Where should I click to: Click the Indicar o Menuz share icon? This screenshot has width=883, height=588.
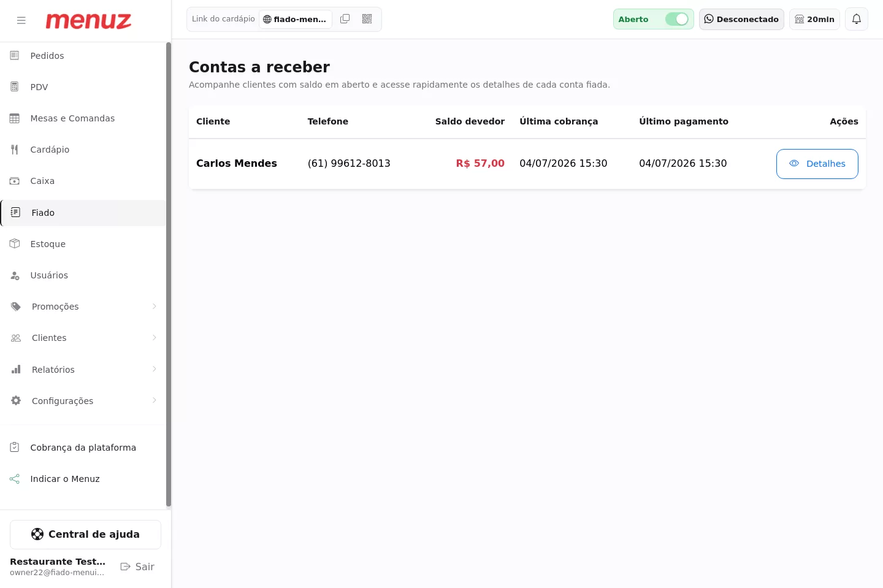pos(15,479)
